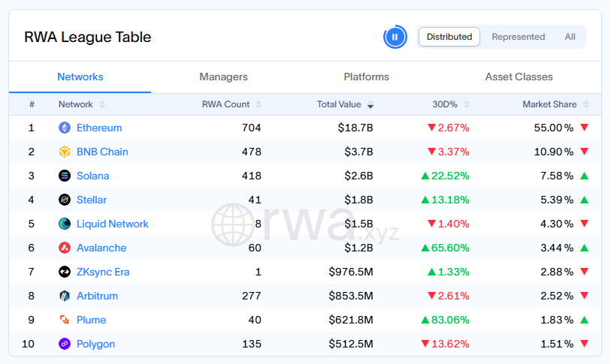Click Ethereum's red market share down arrow

[584, 128]
